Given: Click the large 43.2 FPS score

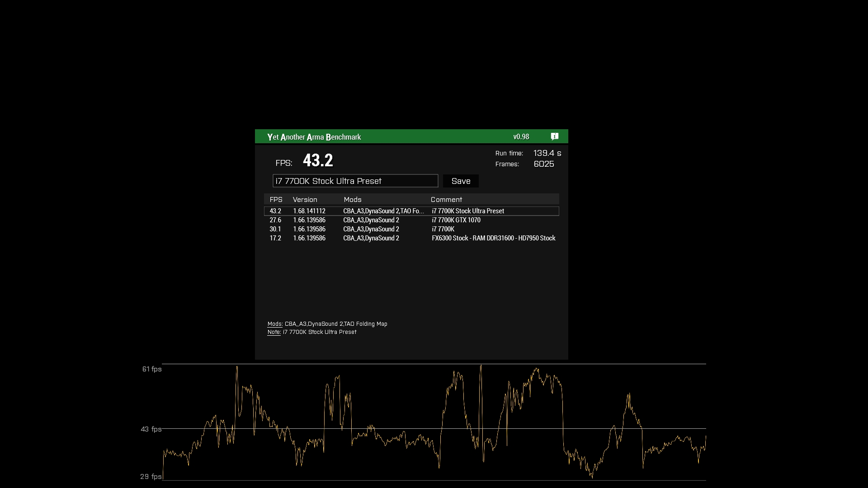Looking at the screenshot, I should click(x=317, y=160).
